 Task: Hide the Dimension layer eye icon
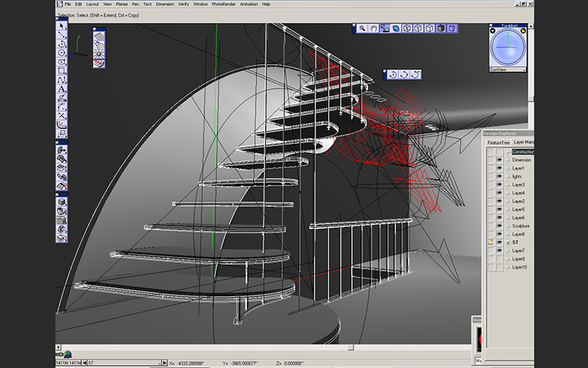point(500,160)
